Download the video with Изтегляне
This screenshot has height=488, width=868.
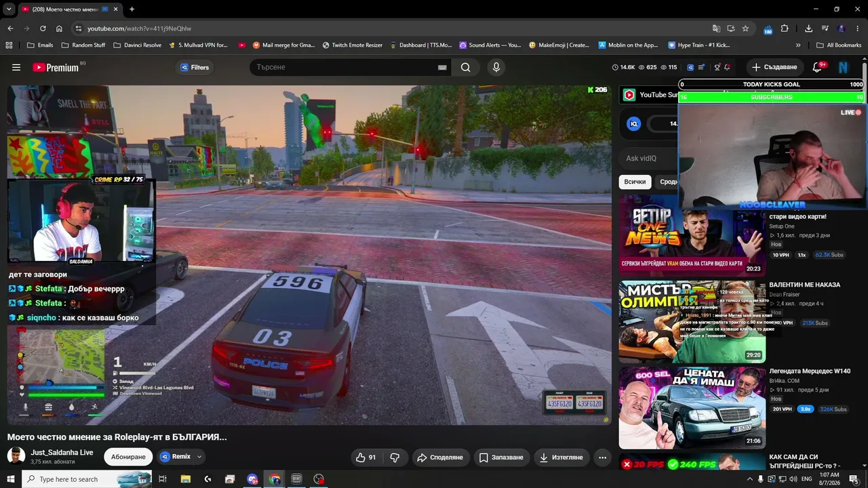tap(561, 457)
